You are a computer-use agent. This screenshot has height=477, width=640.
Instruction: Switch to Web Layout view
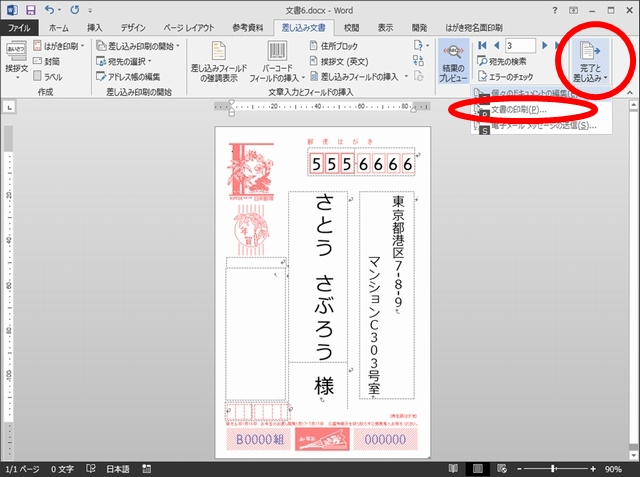coord(502,469)
